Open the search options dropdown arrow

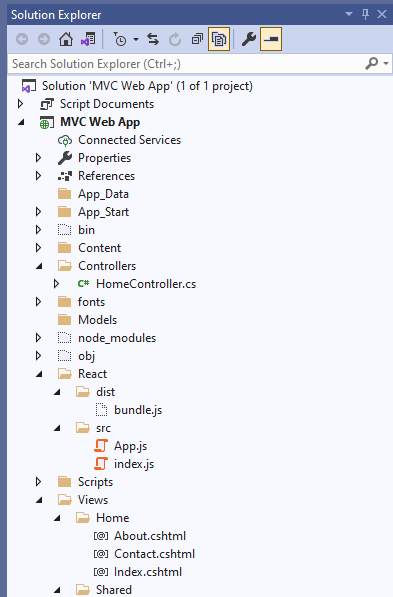coord(386,64)
